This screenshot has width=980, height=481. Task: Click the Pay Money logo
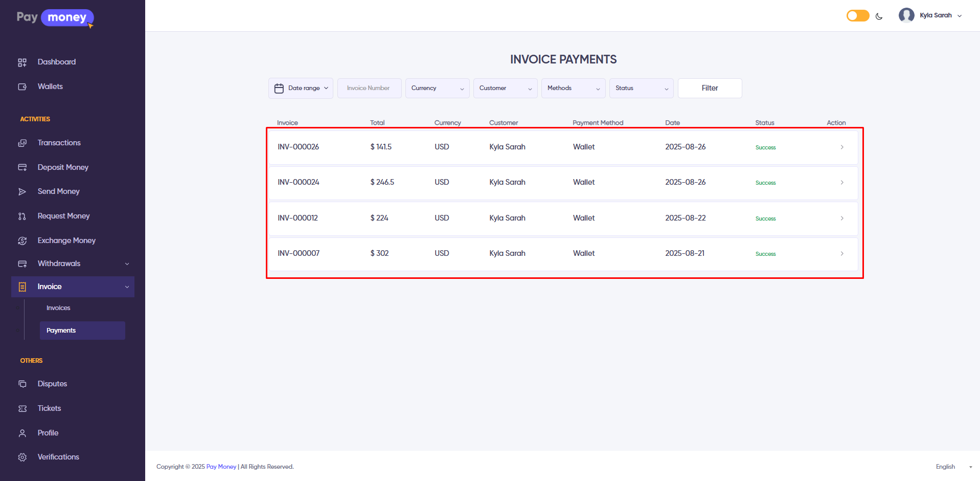click(x=55, y=18)
